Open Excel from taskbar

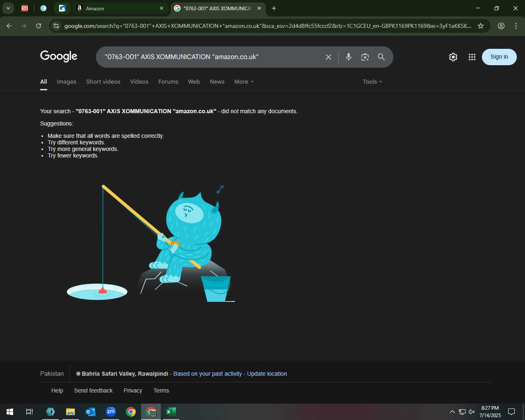click(171, 412)
